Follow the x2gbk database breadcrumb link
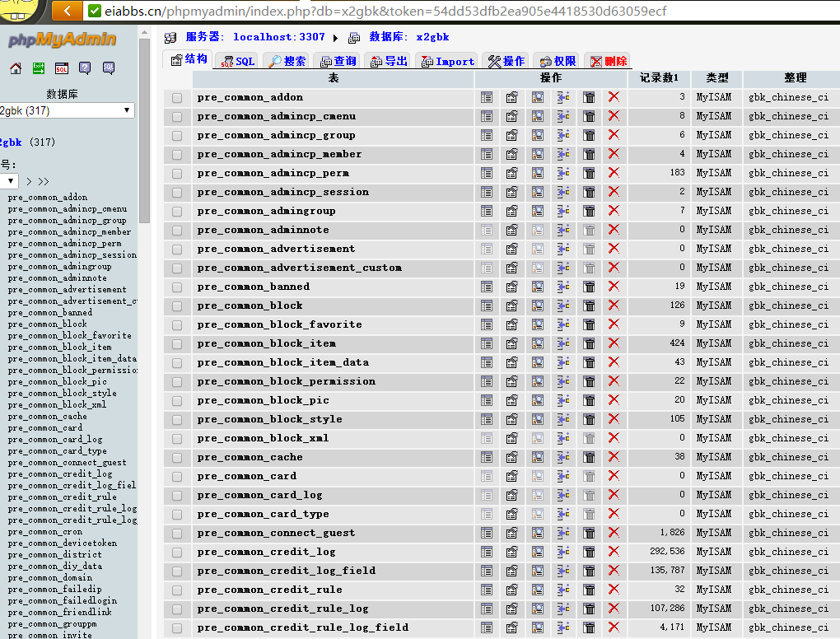840x639 pixels. [432, 37]
